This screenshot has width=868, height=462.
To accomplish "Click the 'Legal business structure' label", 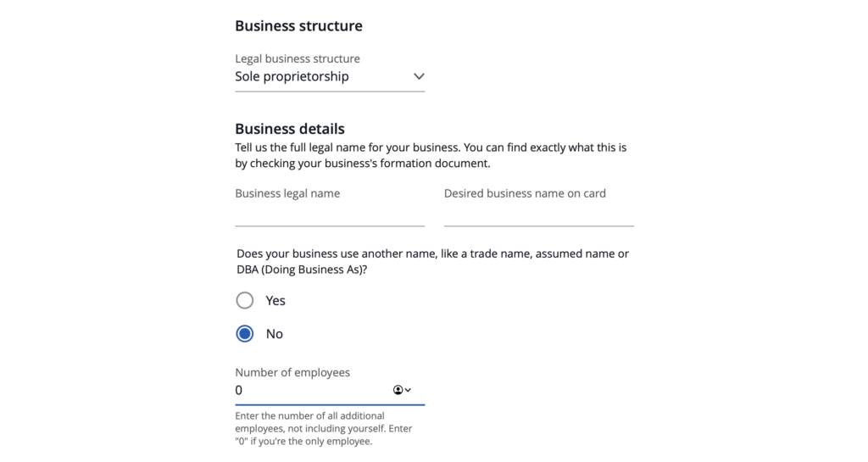I will click(x=298, y=58).
